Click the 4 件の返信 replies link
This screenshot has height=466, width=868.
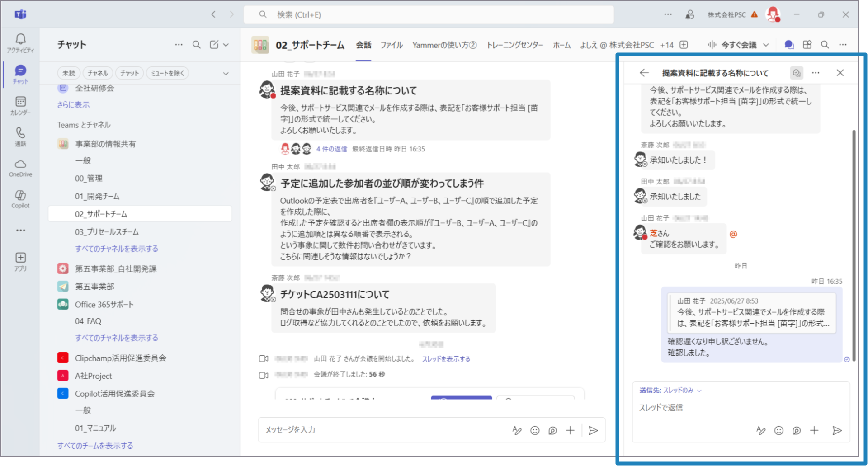(x=331, y=149)
